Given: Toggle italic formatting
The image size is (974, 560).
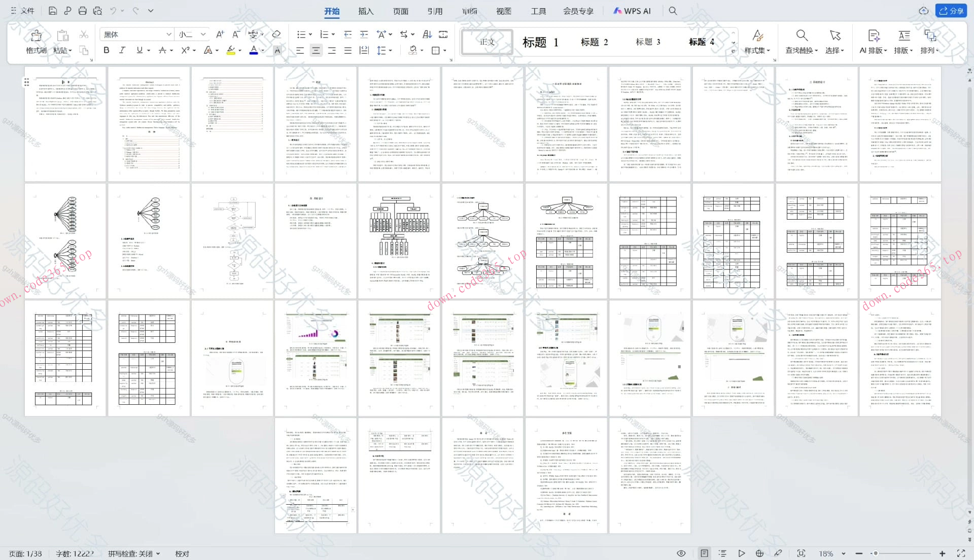Looking at the screenshot, I should pyautogui.click(x=122, y=50).
